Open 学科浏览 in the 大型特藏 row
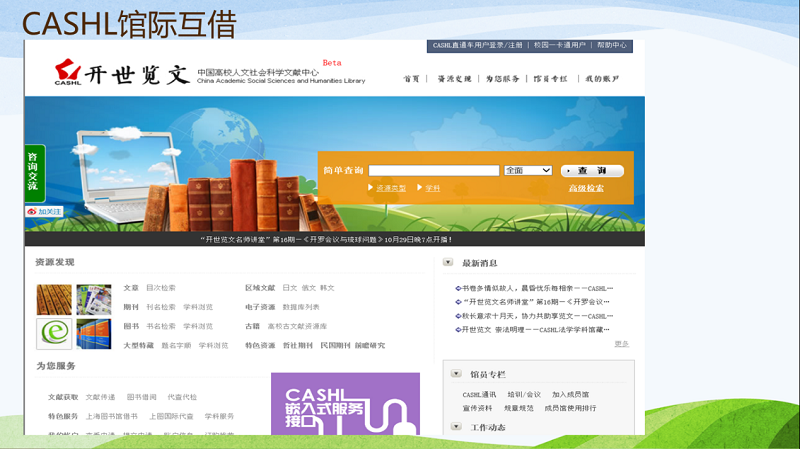The width and height of the screenshot is (800, 449). (213, 345)
